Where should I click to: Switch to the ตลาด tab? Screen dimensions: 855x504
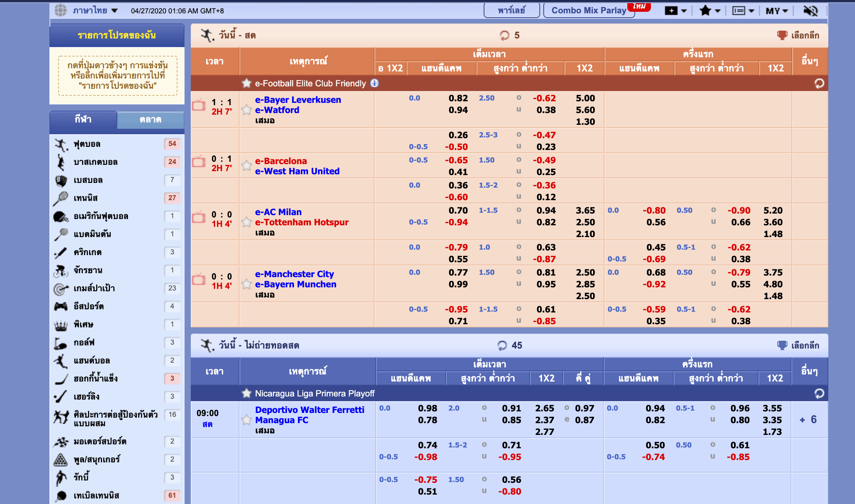150,120
